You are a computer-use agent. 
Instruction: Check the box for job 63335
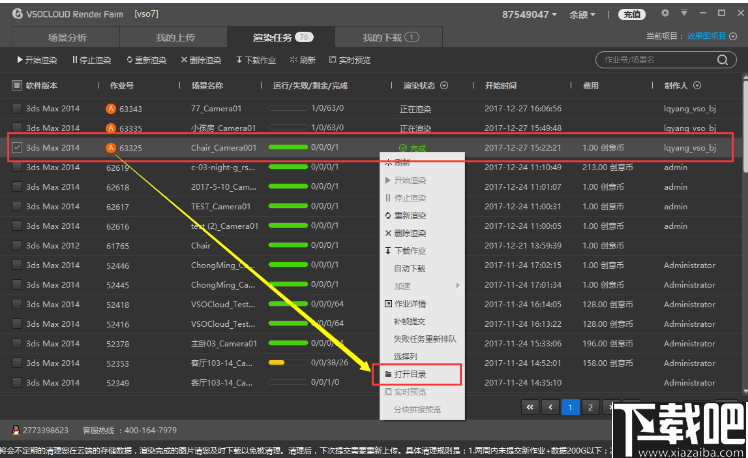click(17, 127)
